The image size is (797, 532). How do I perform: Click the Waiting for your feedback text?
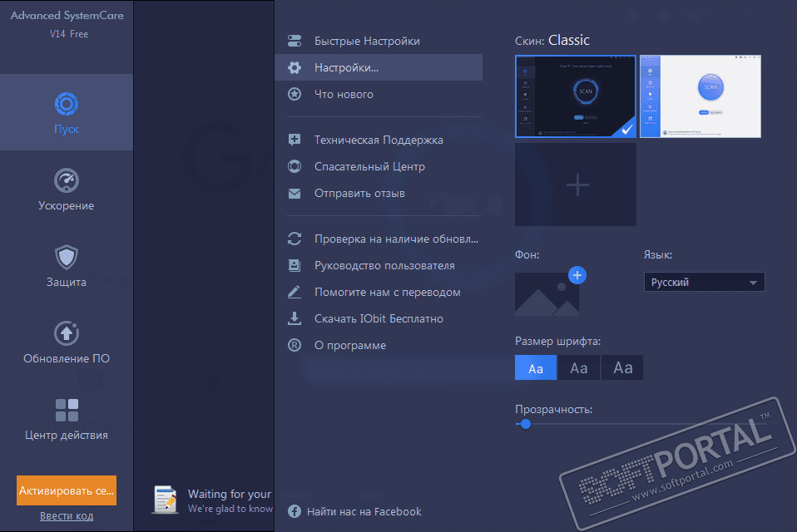coord(230,494)
